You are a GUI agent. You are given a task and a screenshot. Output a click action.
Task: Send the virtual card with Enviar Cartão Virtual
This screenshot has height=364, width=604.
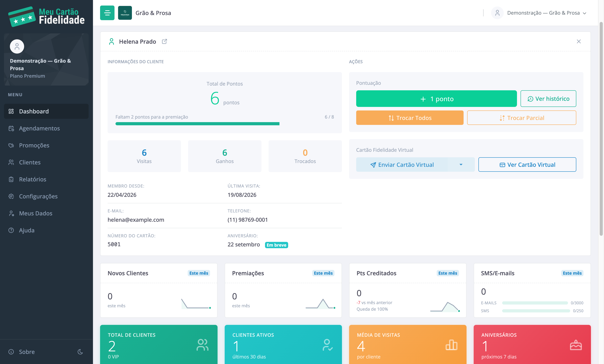[402, 164]
